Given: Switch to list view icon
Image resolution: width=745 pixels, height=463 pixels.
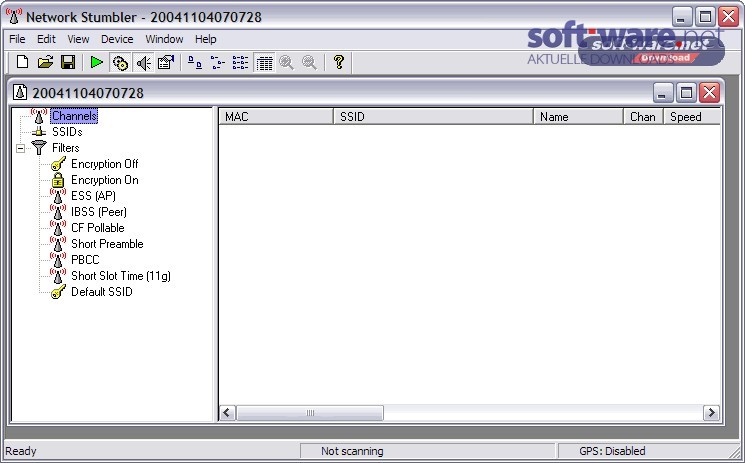Looking at the screenshot, I should click(240, 62).
